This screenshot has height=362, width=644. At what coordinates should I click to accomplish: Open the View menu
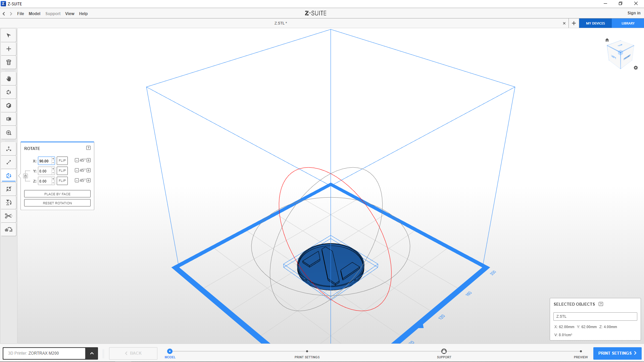click(x=69, y=14)
